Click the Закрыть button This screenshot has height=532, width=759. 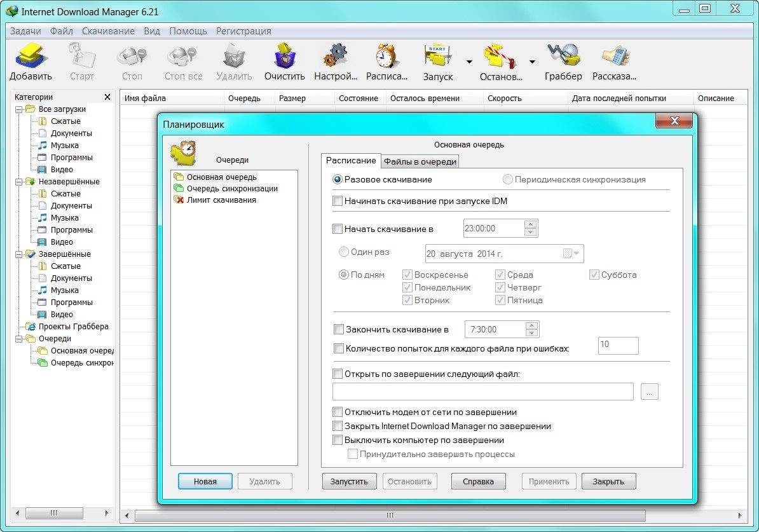[608, 482]
